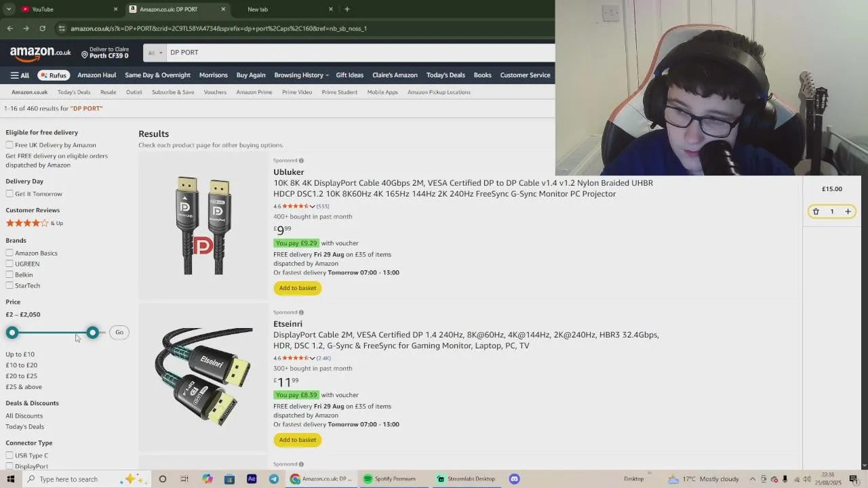Open Task View in taskbar

pyautogui.click(x=184, y=479)
